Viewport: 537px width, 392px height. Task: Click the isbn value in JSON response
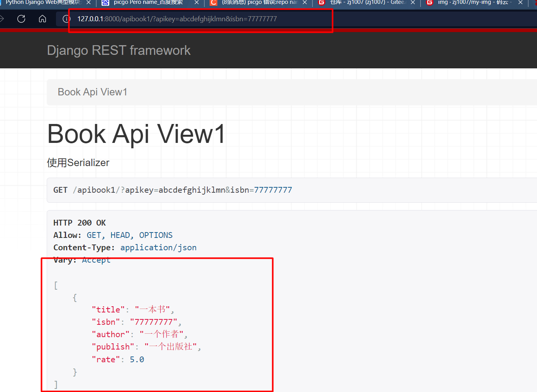tap(154, 322)
